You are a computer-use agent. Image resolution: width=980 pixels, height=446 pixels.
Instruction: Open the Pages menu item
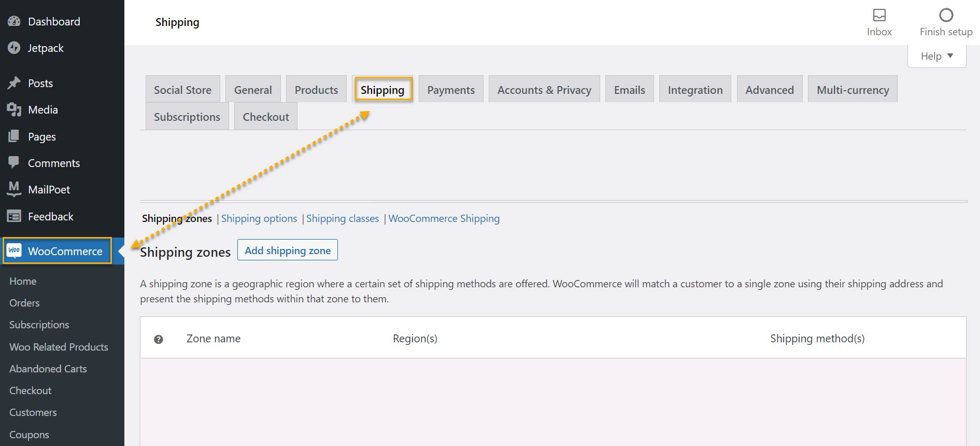[x=42, y=136]
